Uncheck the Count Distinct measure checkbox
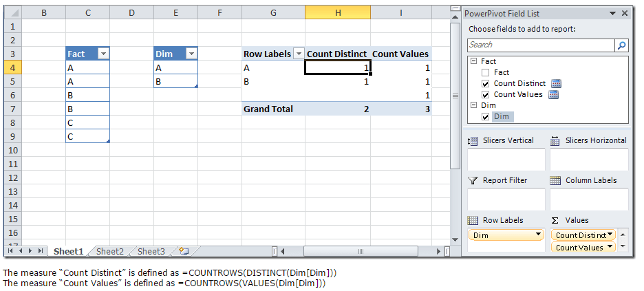644x291 pixels. [x=486, y=83]
